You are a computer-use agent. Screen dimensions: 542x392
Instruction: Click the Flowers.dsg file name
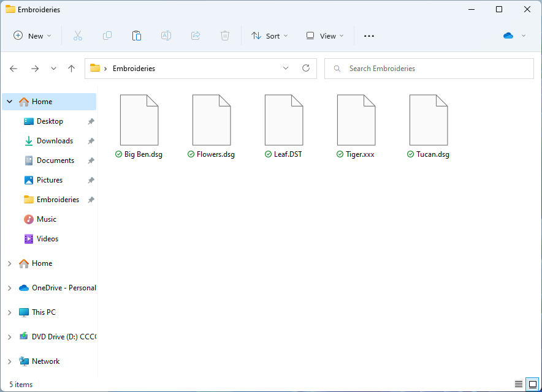tap(216, 154)
